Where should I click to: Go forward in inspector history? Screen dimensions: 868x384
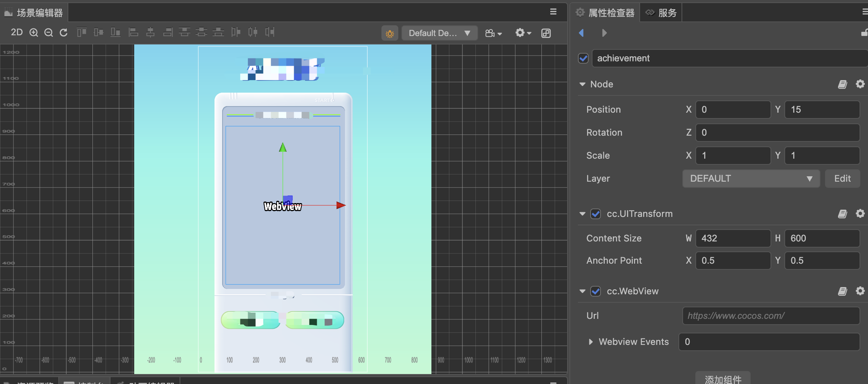(604, 33)
